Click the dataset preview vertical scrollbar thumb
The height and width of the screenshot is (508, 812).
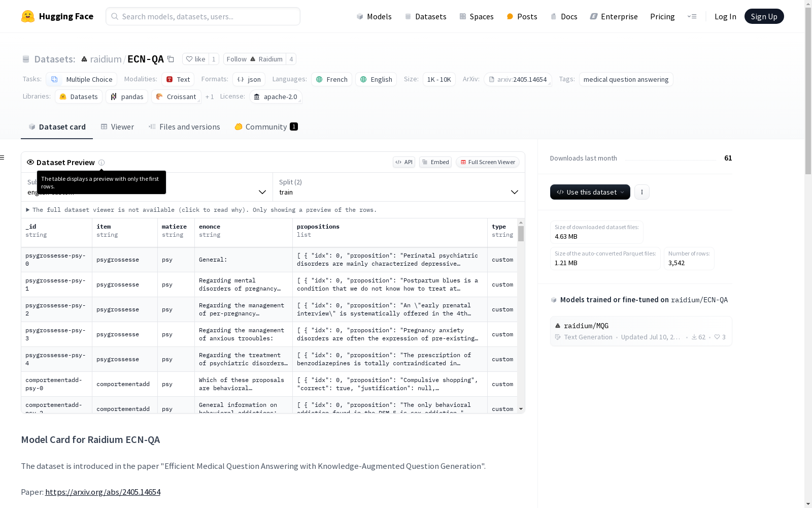click(521, 234)
